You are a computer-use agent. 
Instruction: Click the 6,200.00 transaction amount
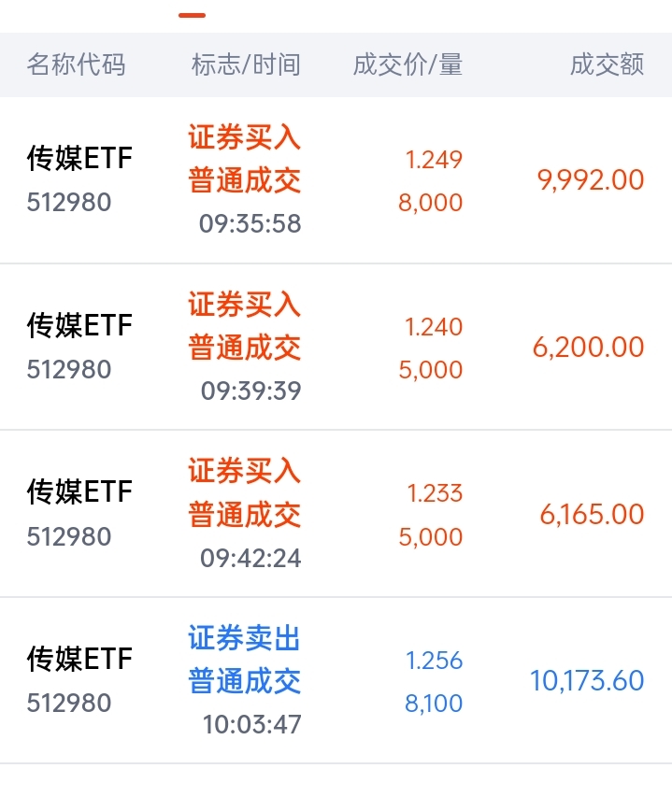click(x=588, y=348)
